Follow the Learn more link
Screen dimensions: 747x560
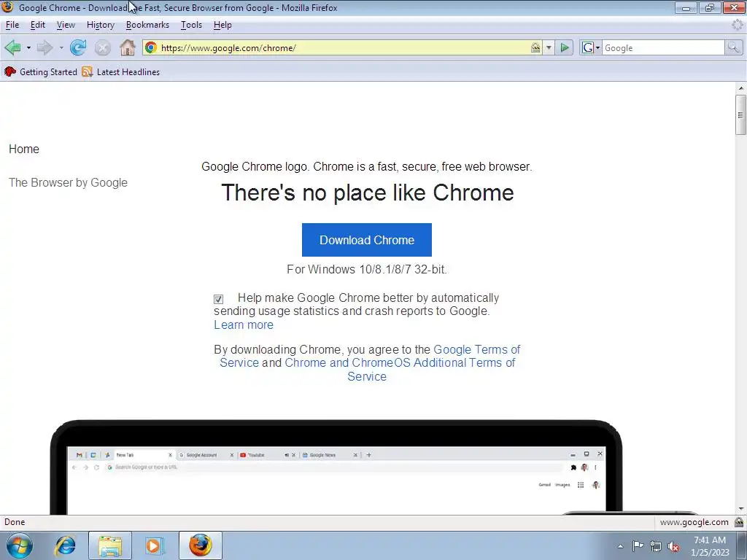[x=244, y=324]
